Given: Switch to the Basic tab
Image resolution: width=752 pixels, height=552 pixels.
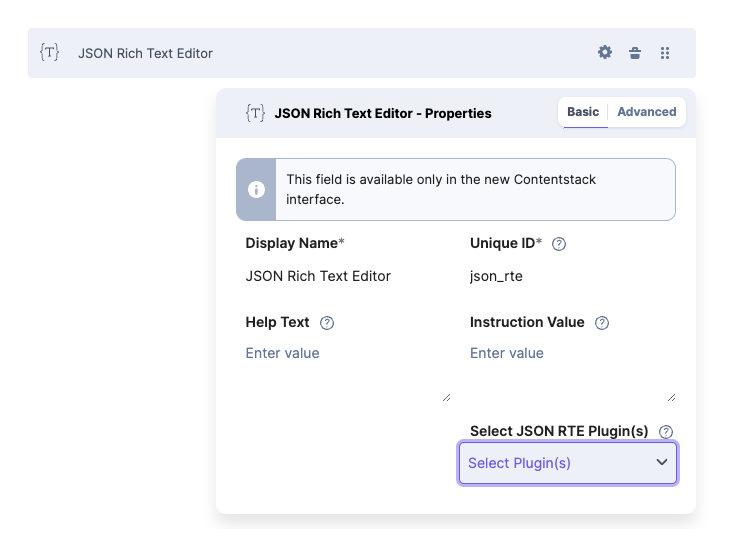Looking at the screenshot, I should tap(583, 112).
